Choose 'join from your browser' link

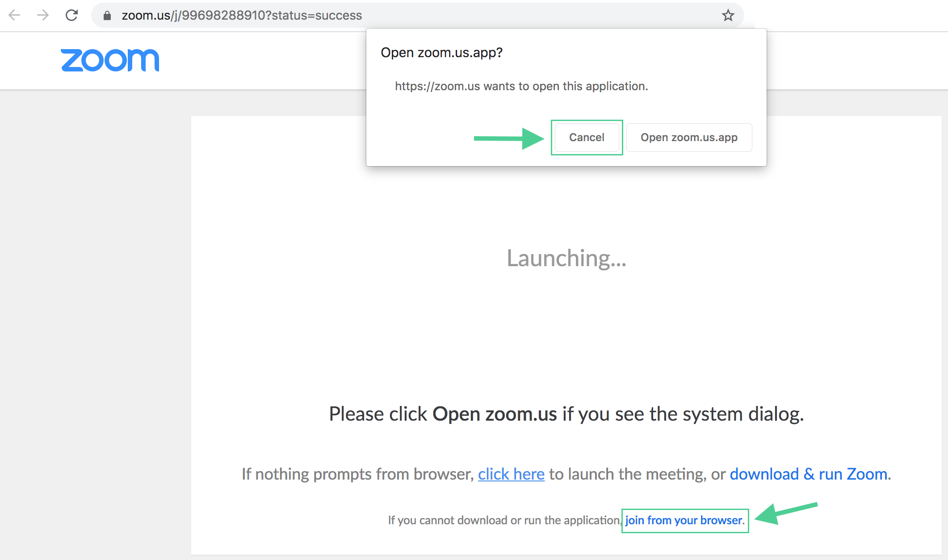pyautogui.click(x=684, y=520)
